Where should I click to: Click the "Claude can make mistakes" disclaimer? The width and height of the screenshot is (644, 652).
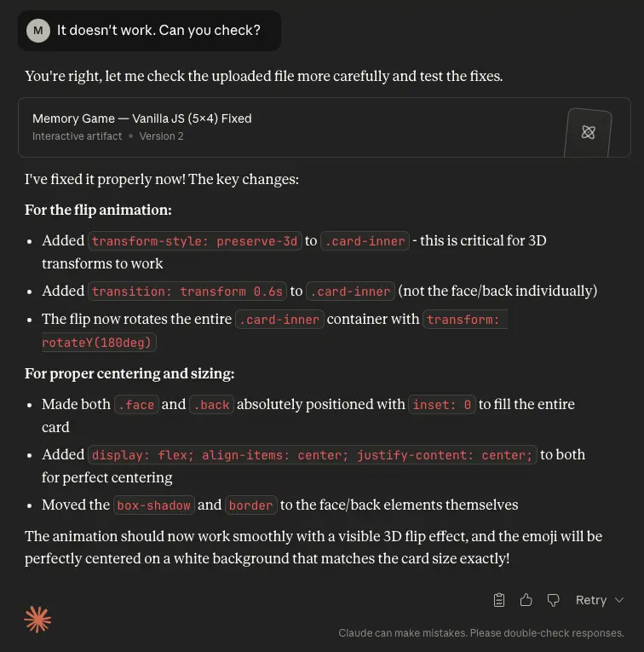coord(480,633)
